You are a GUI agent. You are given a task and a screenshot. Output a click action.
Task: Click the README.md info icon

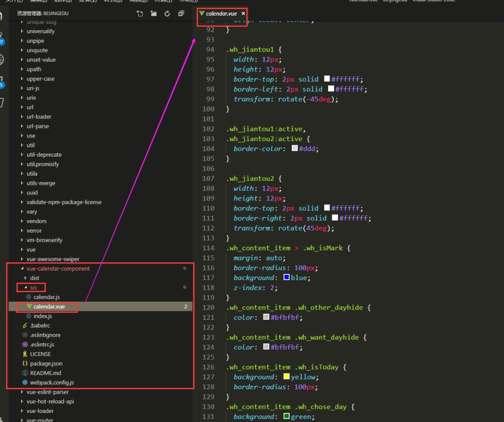click(25, 373)
